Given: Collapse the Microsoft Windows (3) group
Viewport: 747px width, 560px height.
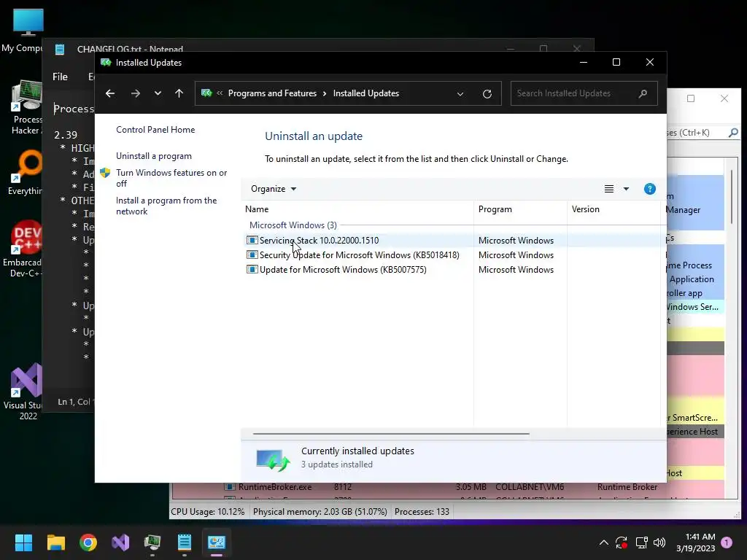Looking at the screenshot, I should [293, 225].
